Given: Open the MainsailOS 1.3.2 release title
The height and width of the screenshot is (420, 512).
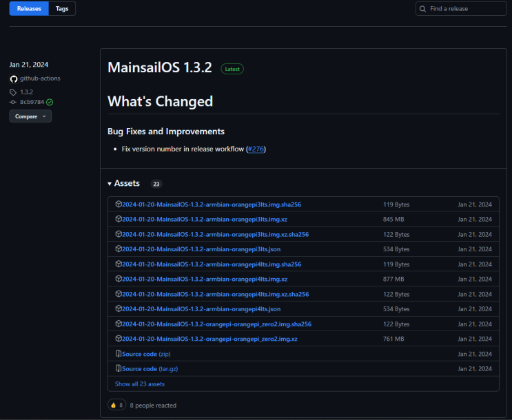Looking at the screenshot, I should [160, 67].
